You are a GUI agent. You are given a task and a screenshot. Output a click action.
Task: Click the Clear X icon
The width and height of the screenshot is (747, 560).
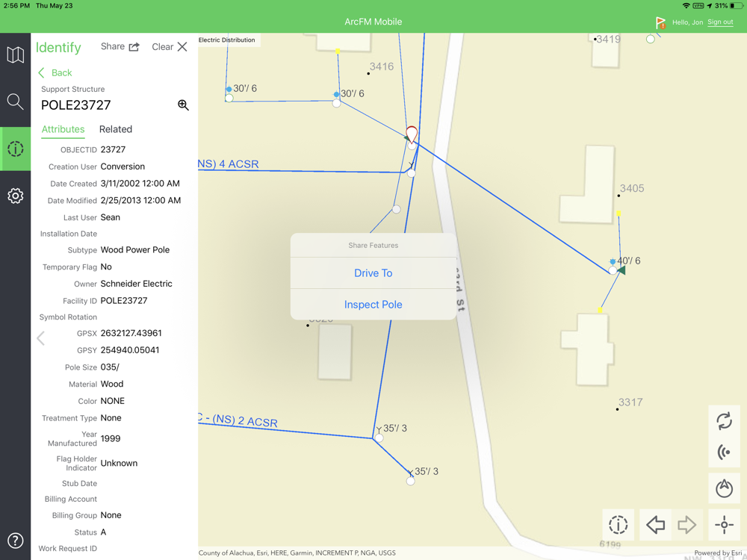tap(182, 46)
